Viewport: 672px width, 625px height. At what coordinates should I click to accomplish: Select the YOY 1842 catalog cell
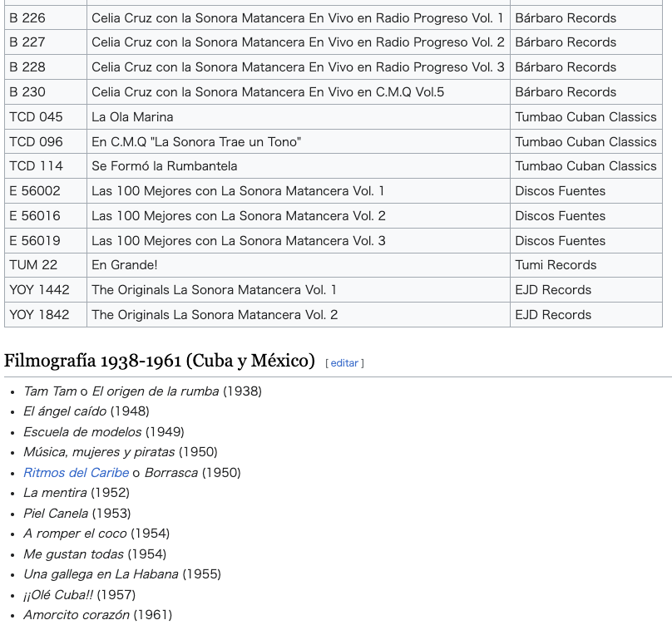(x=46, y=314)
